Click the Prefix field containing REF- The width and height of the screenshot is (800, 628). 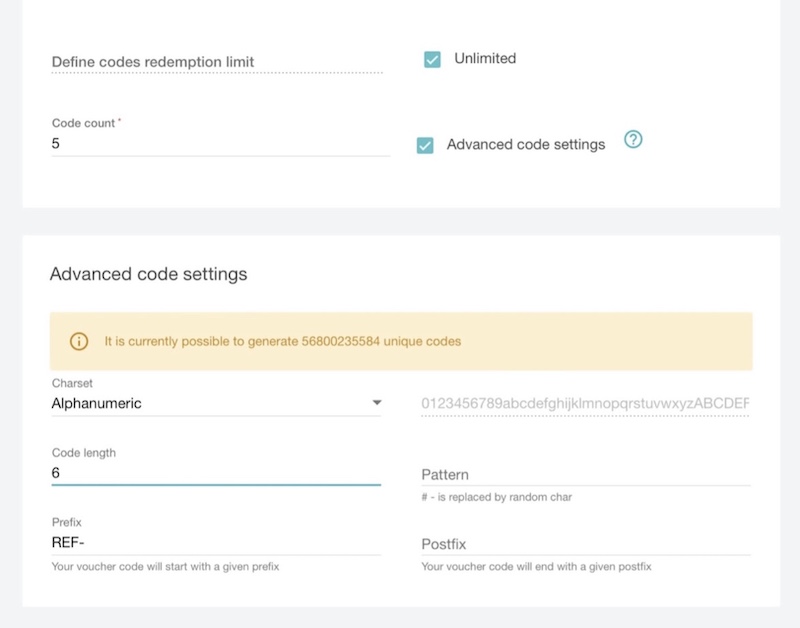[x=215, y=542]
